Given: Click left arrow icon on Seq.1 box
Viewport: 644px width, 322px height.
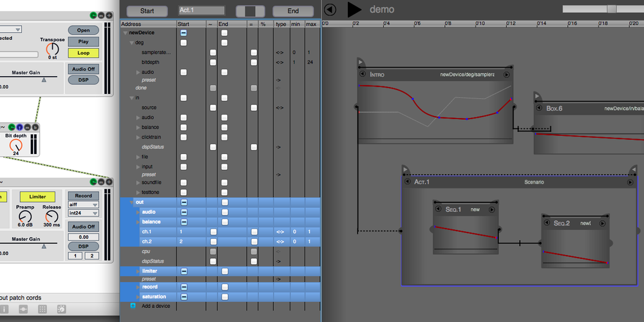Looking at the screenshot, I should [439, 209].
